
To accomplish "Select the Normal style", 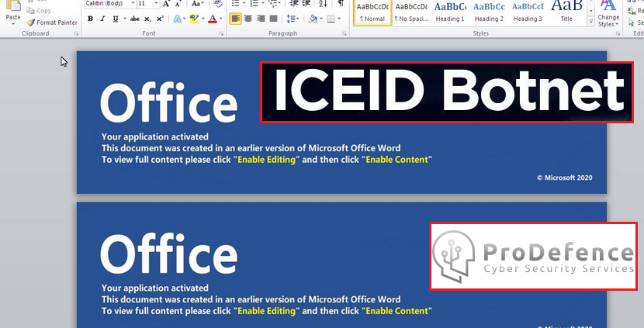I will click(x=372, y=12).
